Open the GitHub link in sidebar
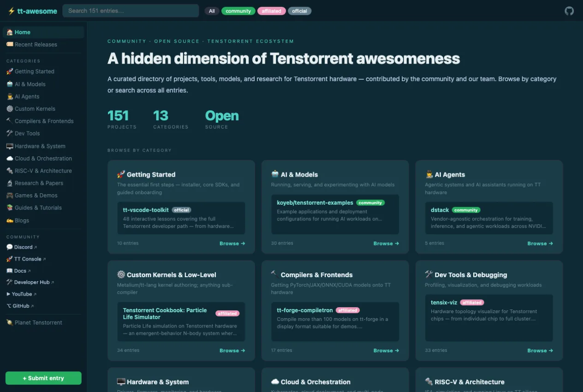This screenshot has width=583, height=392. (20, 306)
